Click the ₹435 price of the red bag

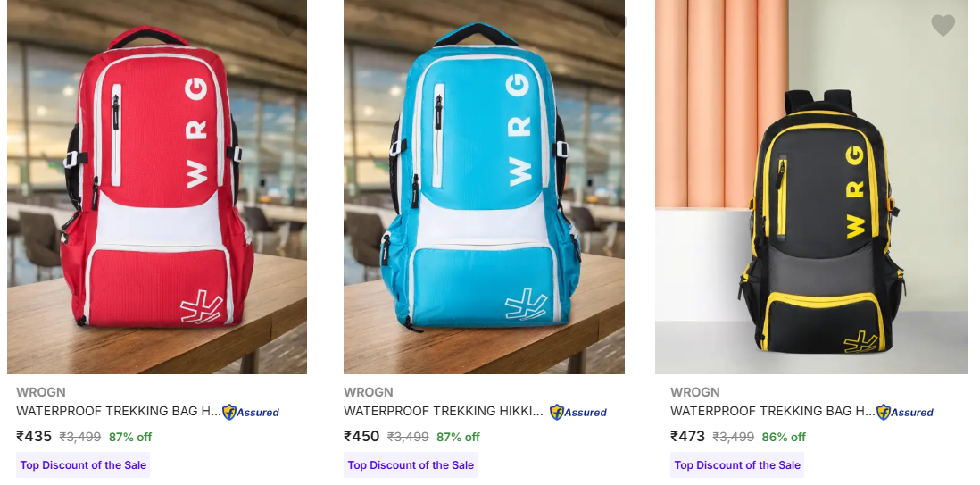tap(34, 436)
